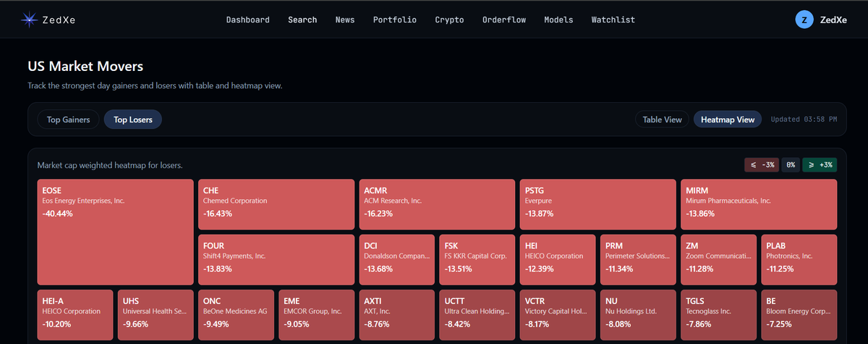Open the Watchlist page
This screenshot has width=868, height=344.
[x=613, y=20]
